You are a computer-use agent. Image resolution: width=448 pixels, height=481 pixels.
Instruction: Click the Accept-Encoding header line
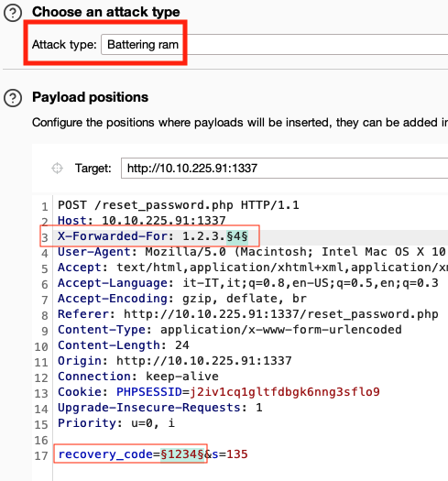182,298
